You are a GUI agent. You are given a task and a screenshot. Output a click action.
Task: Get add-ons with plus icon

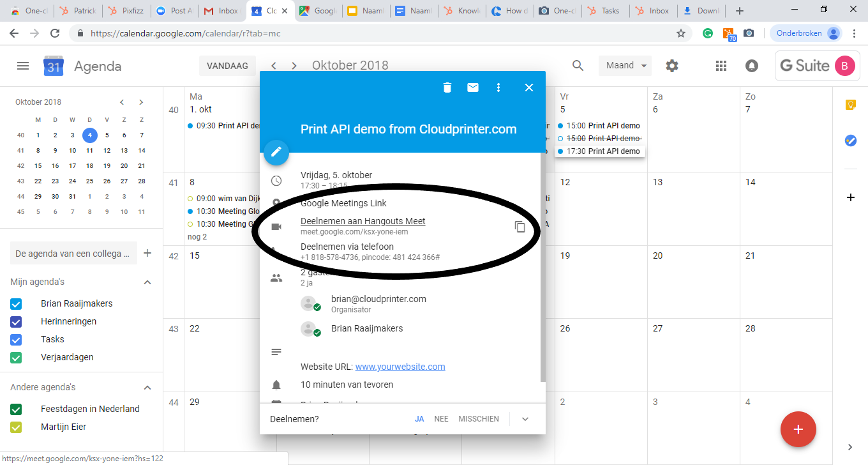tap(850, 197)
